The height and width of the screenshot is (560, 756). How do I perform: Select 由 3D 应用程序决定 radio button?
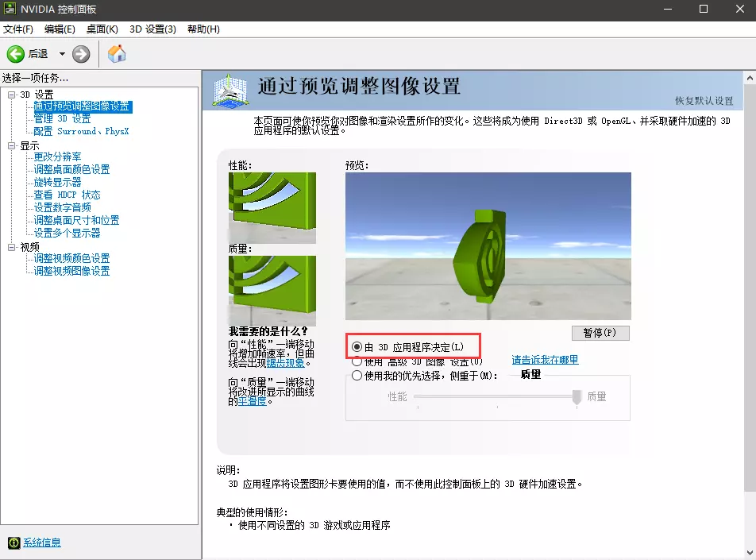(x=357, y=347)
